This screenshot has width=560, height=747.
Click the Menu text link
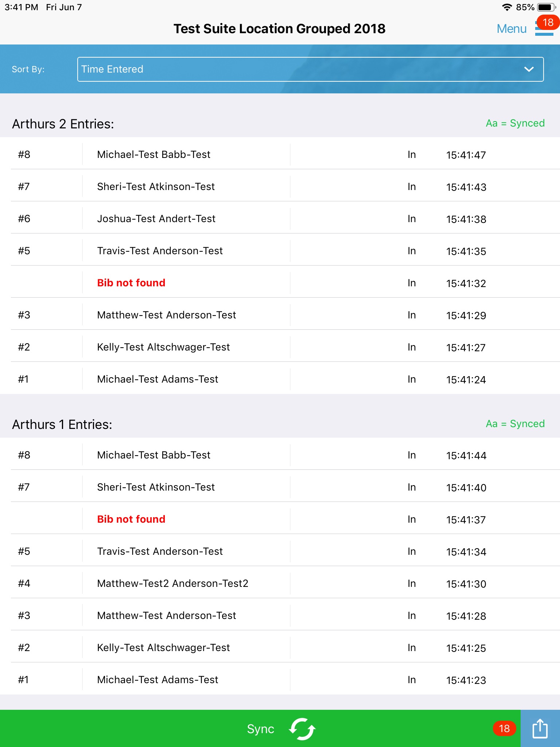click(512, 29)
